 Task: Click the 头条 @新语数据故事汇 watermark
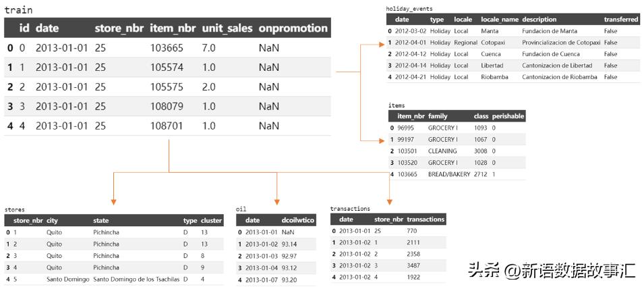552,271
